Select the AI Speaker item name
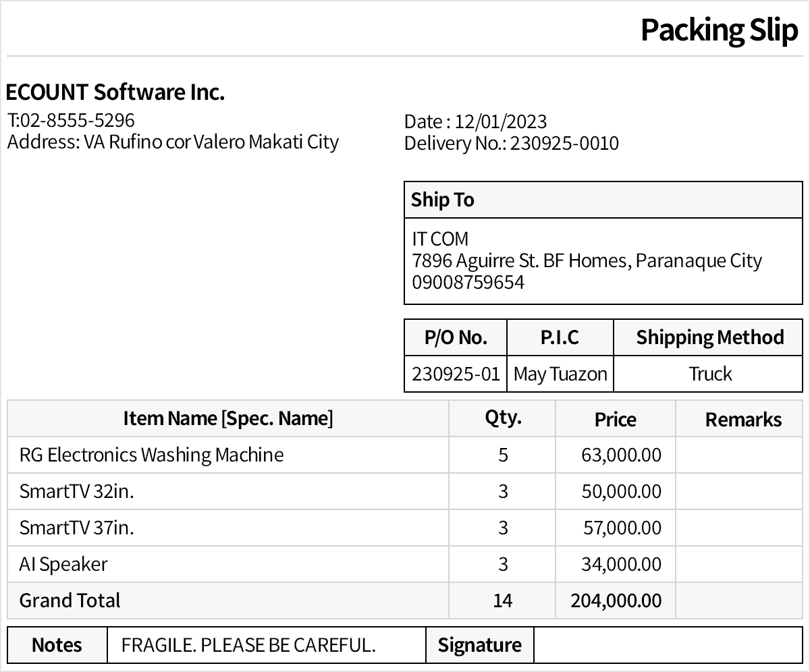Viewport: 810px width, 672px height. tap(63, 564)
